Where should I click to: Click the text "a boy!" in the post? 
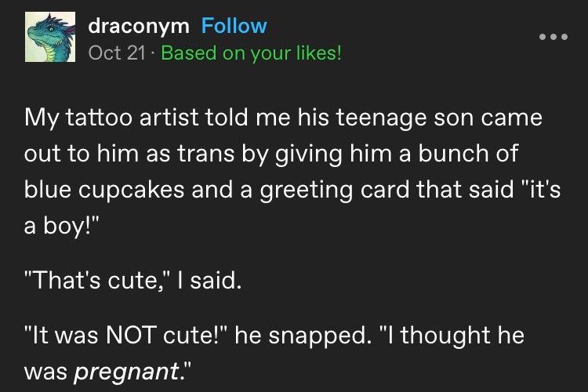click(x=60, y=227)
